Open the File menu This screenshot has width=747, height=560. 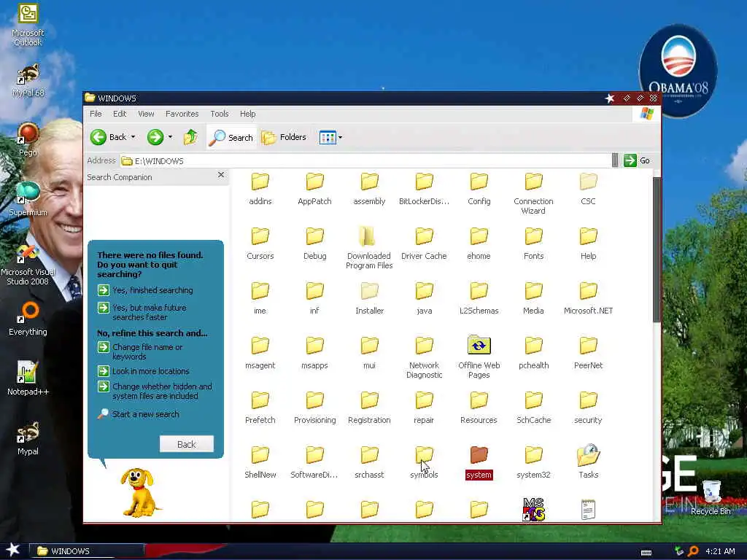pyautogui.click(x=96, y=114)
